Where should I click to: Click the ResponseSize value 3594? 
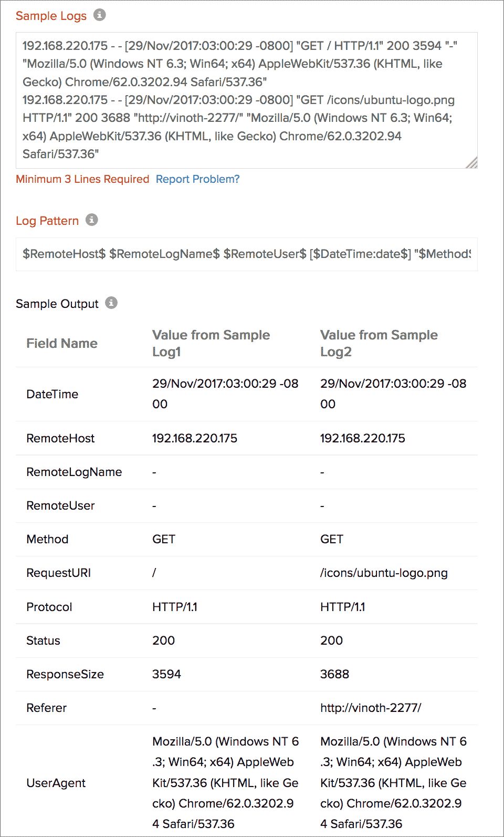(166, 675)
